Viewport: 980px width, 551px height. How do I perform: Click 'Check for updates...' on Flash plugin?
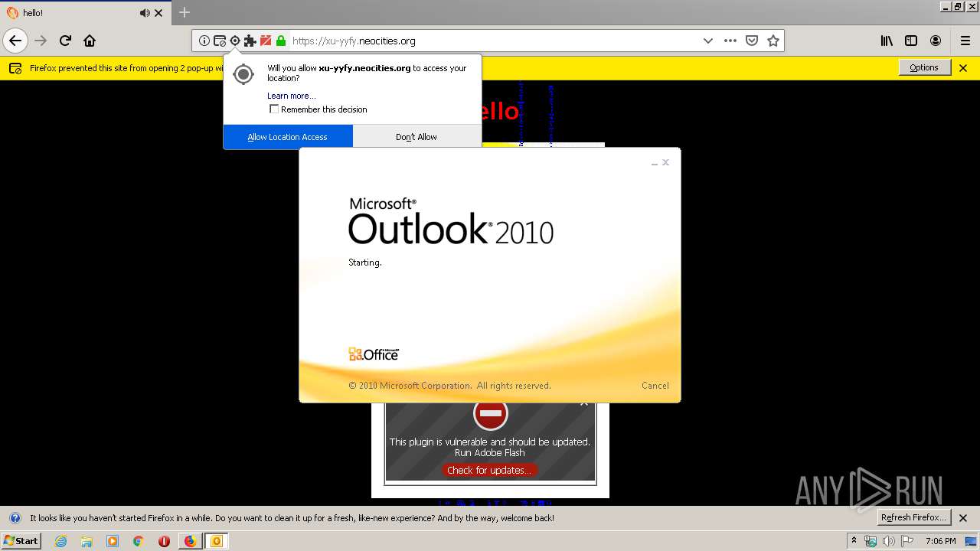point(489,470)
